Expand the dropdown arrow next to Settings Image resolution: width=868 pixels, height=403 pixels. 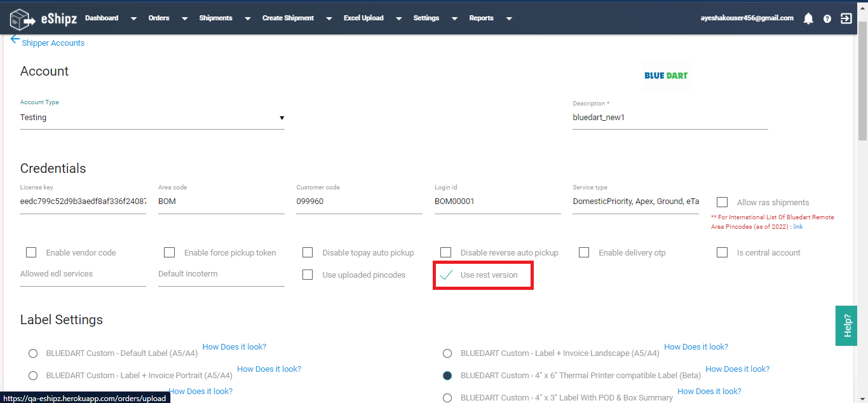(x=454, y=19)
